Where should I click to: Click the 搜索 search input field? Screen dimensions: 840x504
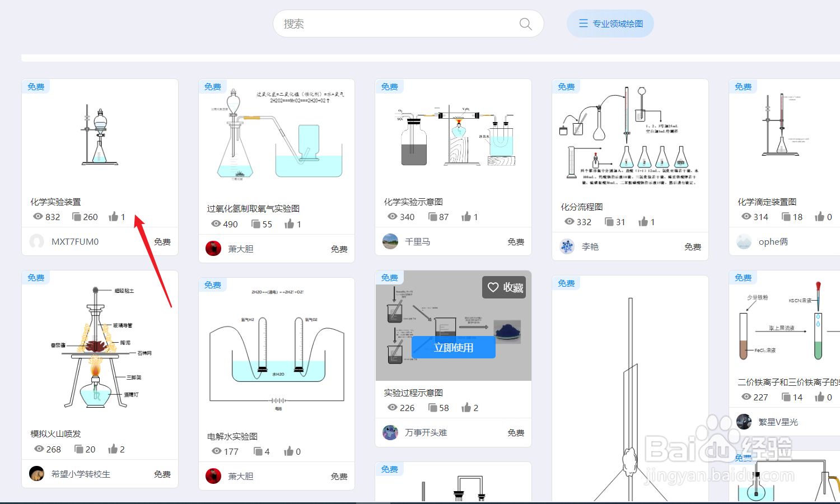point(392,24)
